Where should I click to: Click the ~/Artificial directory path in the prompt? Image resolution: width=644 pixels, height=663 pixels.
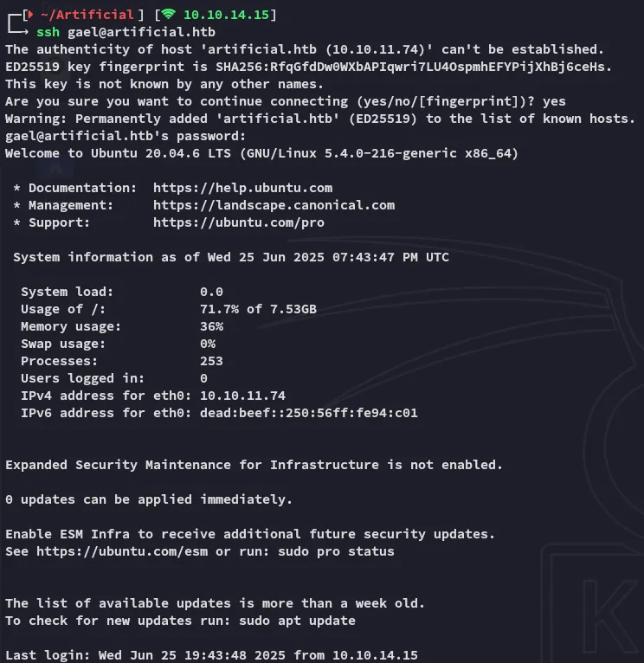coord(87,15)
